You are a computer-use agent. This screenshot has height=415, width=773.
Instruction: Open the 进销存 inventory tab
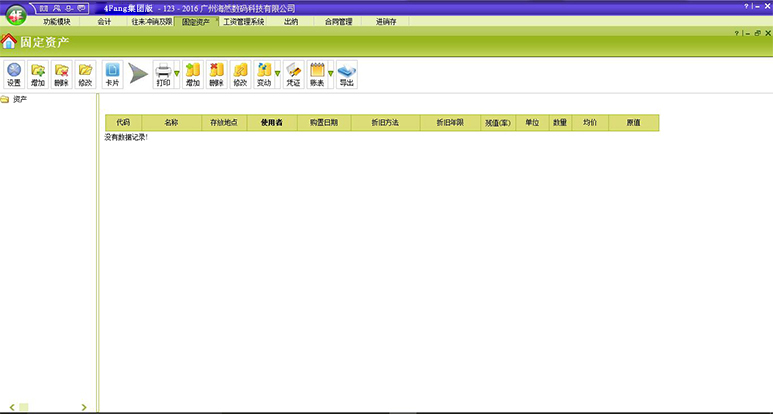click(x=386, y=21)
